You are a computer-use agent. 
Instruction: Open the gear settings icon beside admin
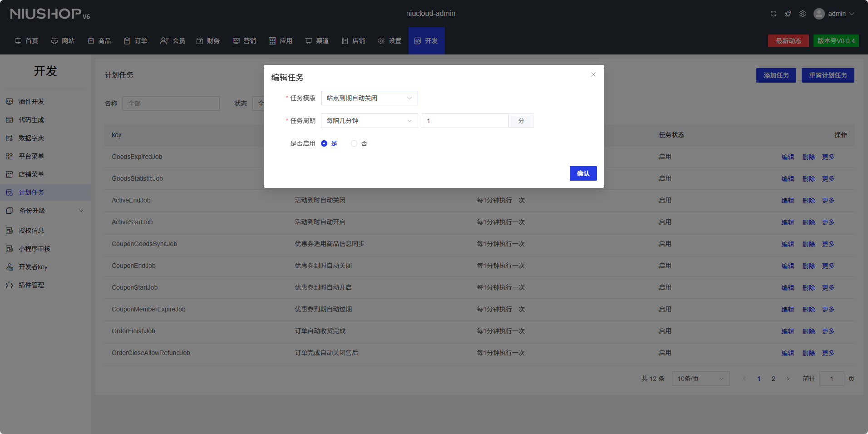tap(803, 14)
